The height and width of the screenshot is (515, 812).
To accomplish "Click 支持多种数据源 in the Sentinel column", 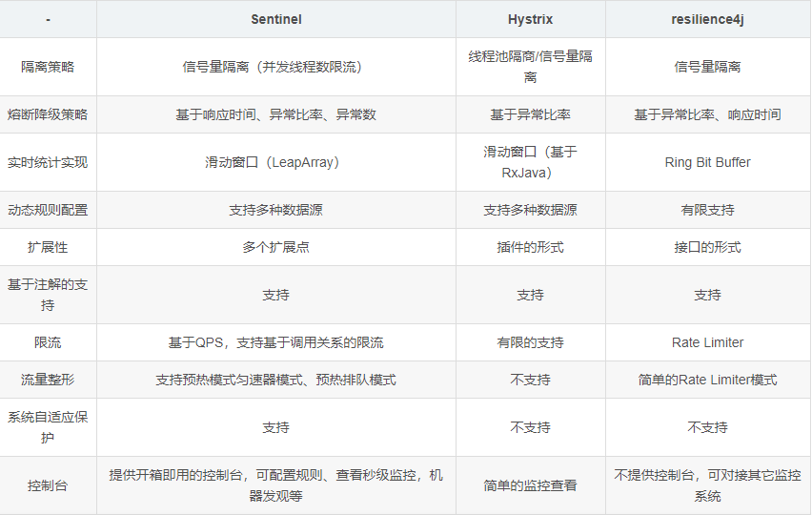I will tap(276, 210).
